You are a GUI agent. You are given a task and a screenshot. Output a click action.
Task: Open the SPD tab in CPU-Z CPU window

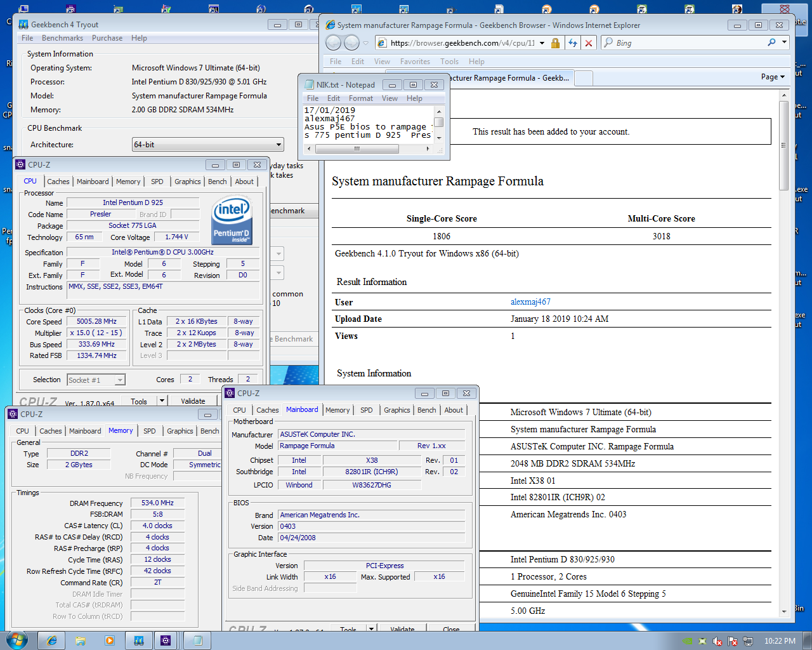157,182
